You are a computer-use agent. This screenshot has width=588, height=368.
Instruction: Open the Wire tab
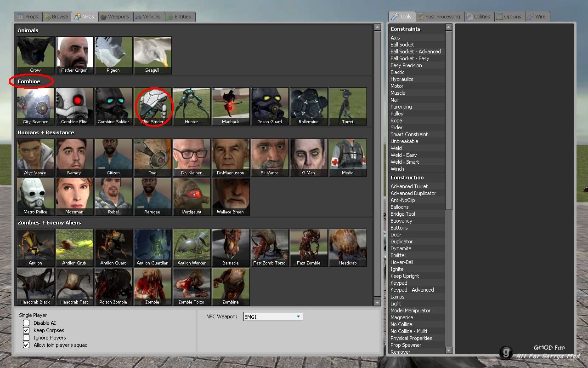pos(537,17)
